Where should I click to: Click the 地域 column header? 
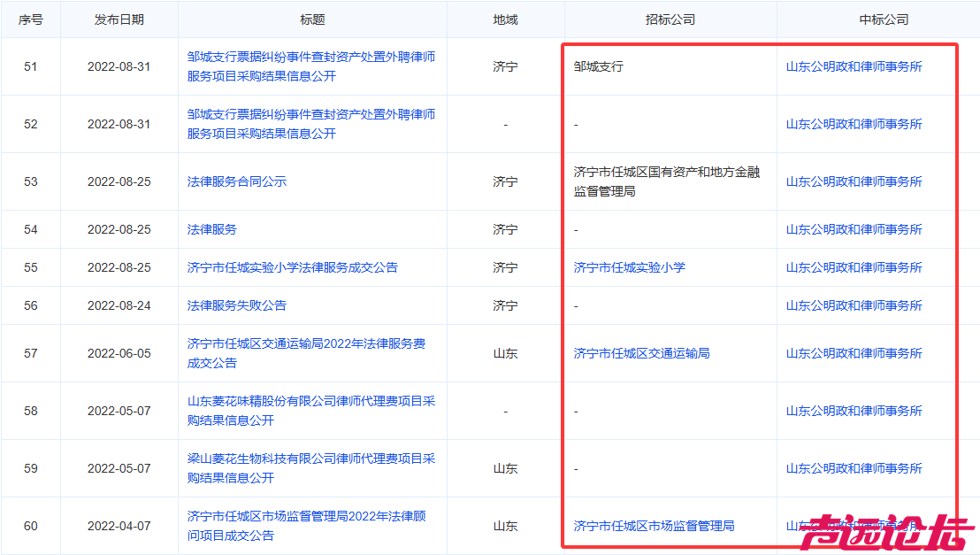point(505,19)
